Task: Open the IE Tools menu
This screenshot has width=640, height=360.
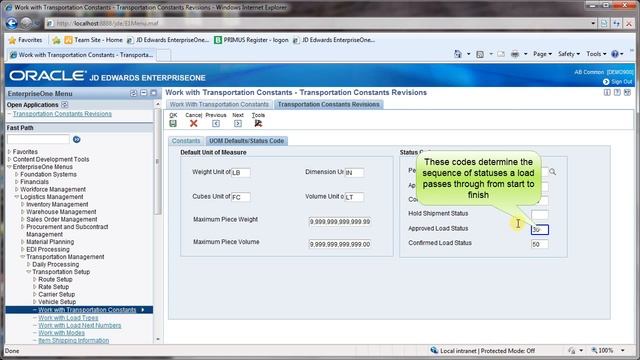Action: point(596,54)
